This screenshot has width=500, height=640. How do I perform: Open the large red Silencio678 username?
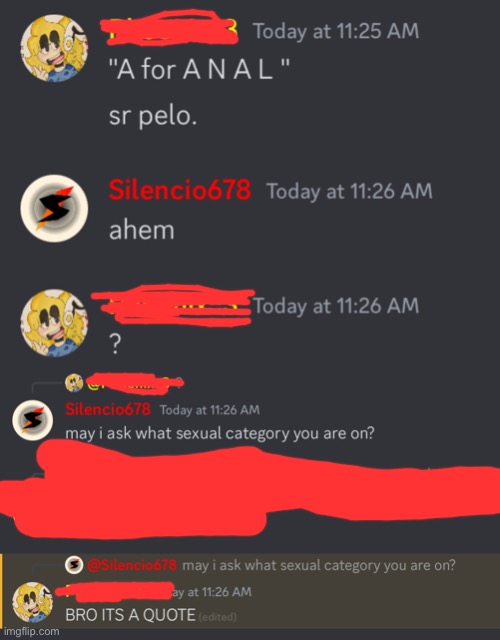point(180,190)
